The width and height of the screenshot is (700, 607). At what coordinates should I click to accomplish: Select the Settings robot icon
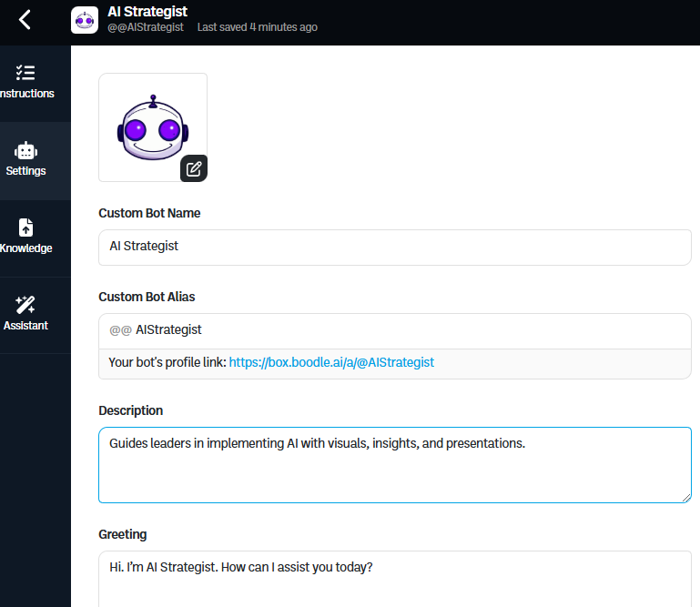click(25, 150)
